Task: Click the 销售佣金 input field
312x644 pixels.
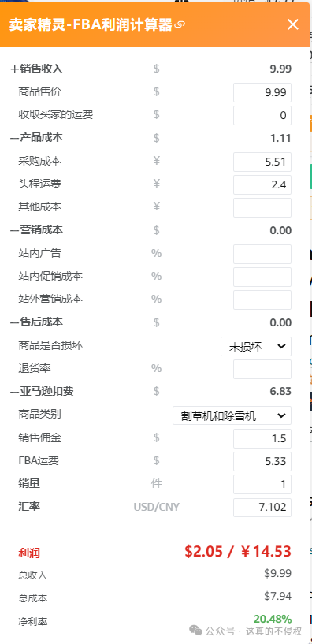Action: (x=262, y=438)
